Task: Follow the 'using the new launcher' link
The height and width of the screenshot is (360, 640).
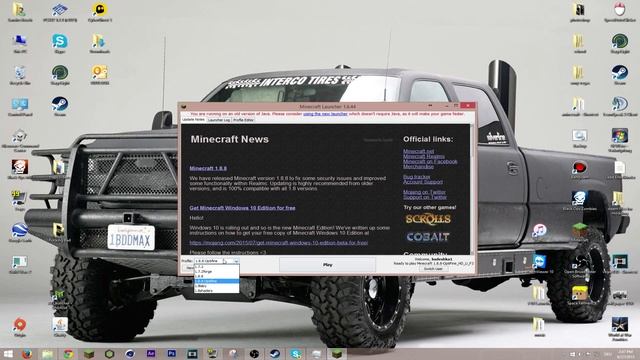Action: [325, 114]
